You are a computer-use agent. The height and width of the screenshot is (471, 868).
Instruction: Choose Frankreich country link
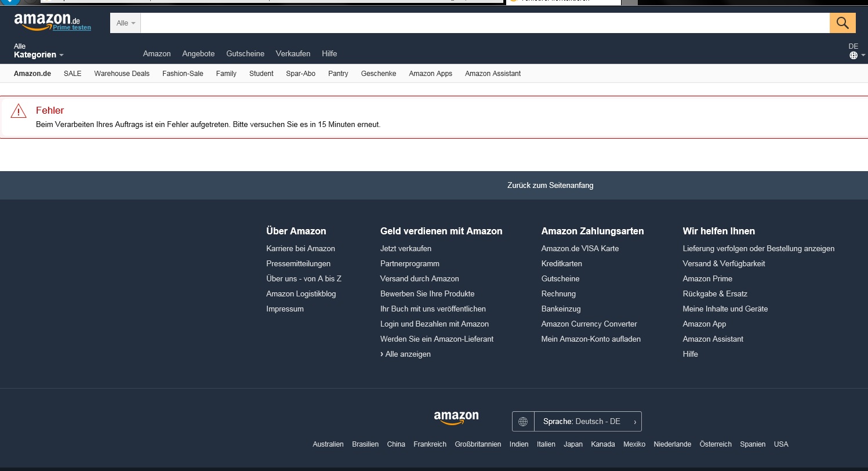[x=430, y=444]
